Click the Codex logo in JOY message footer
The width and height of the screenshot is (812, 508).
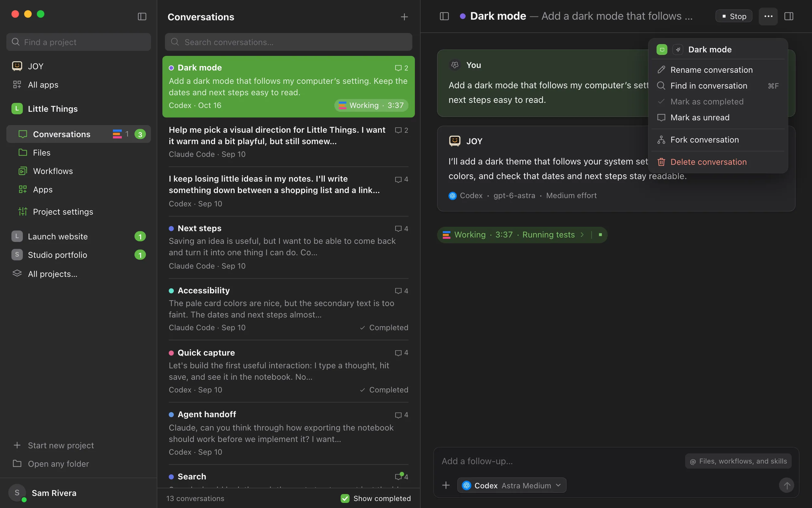point(452,196)
